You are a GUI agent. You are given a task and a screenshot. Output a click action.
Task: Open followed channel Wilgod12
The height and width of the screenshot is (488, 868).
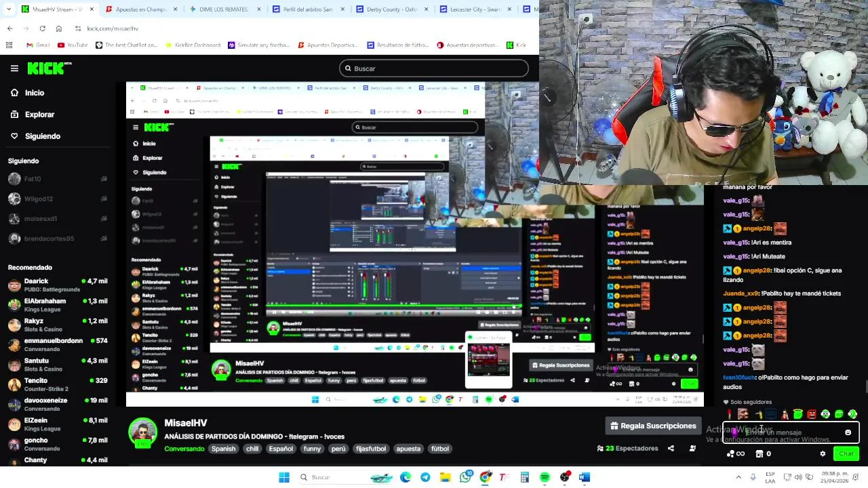point(58,199)
